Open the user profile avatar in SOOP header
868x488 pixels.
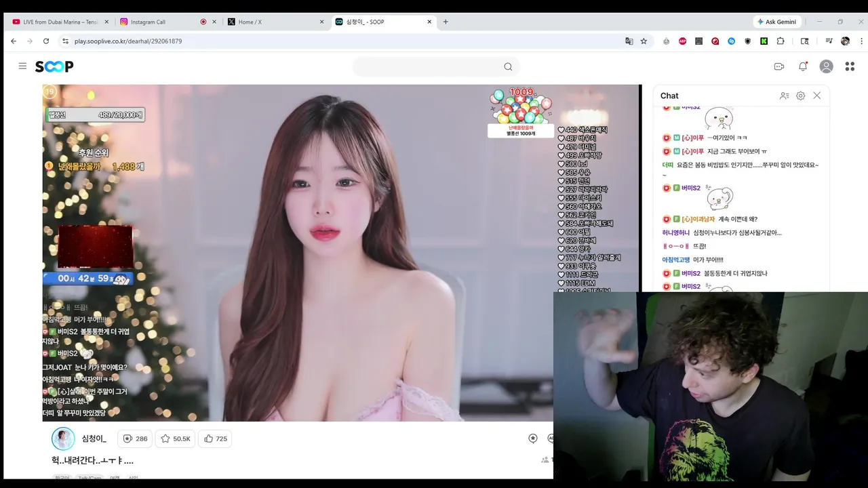tap(826, 66)
